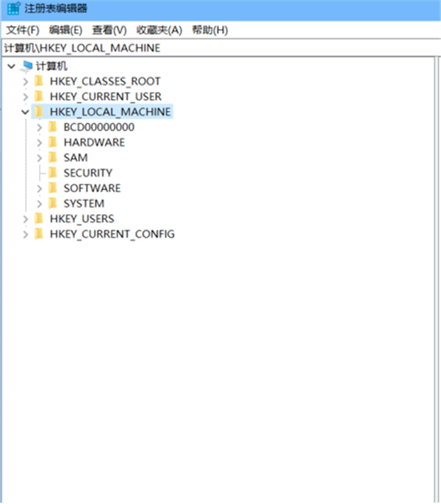441x504 pixels.
Task: Expand the HKEY_USERS key
Action: point(26,219)
